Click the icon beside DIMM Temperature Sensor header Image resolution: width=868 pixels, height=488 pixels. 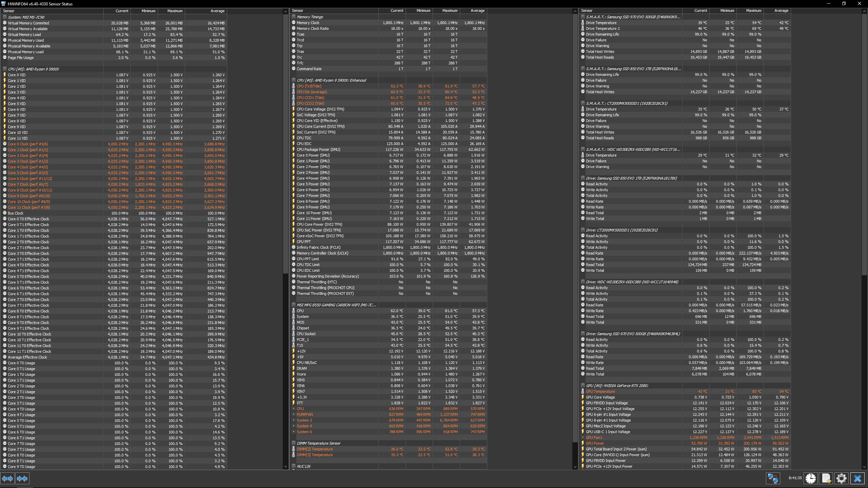tap(294, 443)
